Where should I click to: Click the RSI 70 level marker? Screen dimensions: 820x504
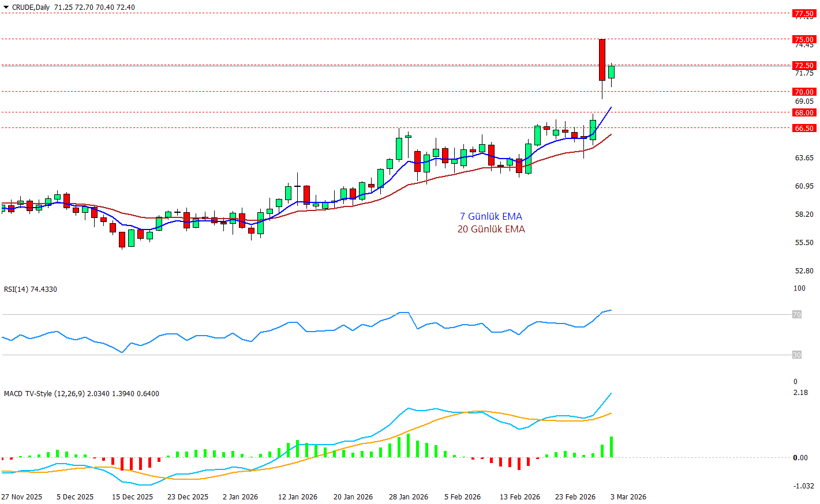[796, 314]
